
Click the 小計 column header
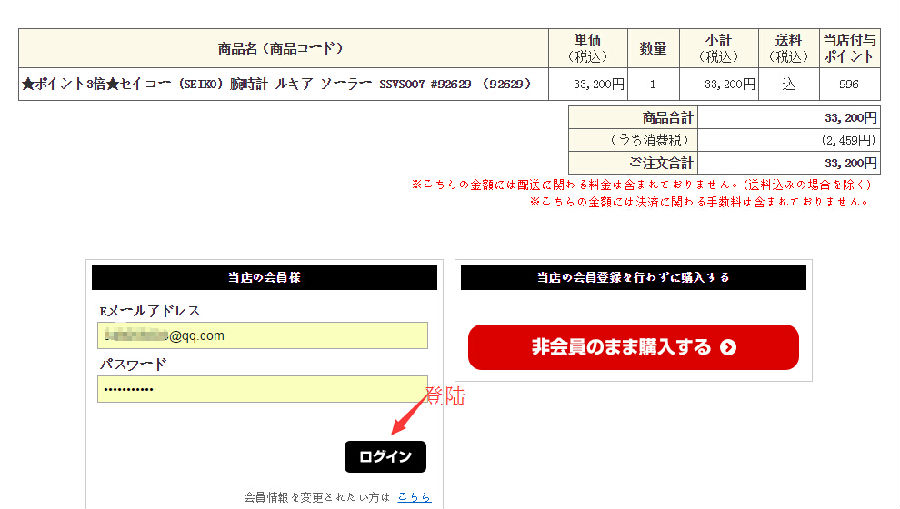(x=718, y=48)
